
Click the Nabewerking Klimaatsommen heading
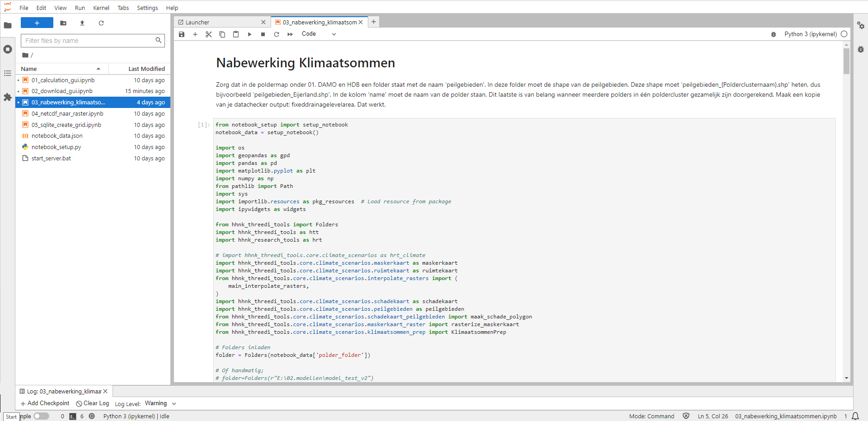point(305,63)
